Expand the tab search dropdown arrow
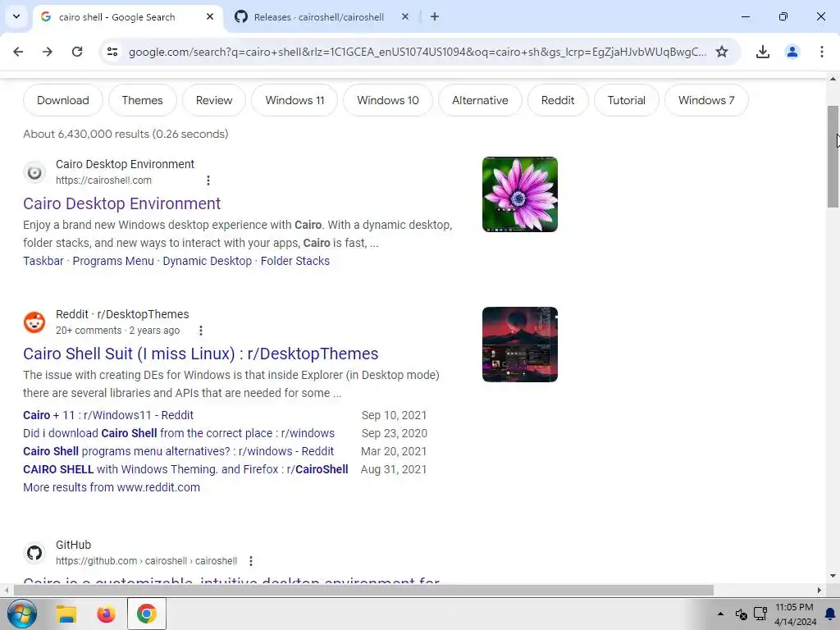Screen dimensions: 840x630 point(16,16)
